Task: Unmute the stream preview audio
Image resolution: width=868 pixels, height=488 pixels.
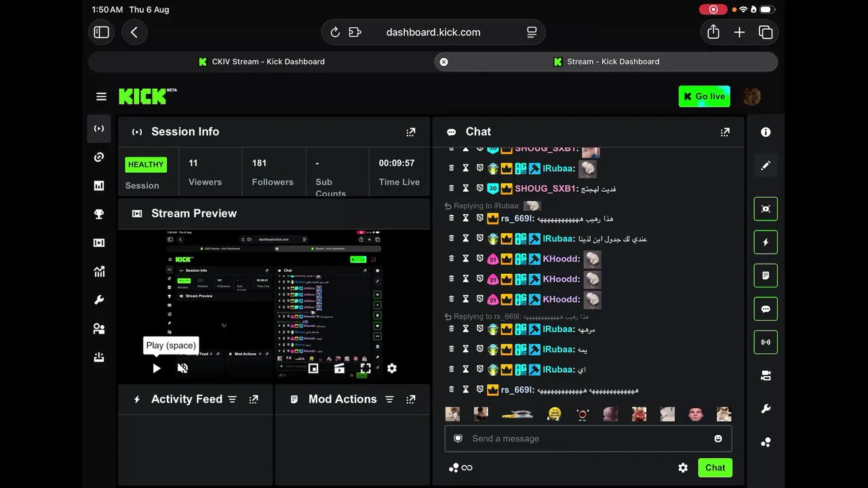Action: click(x=182, y=368)
